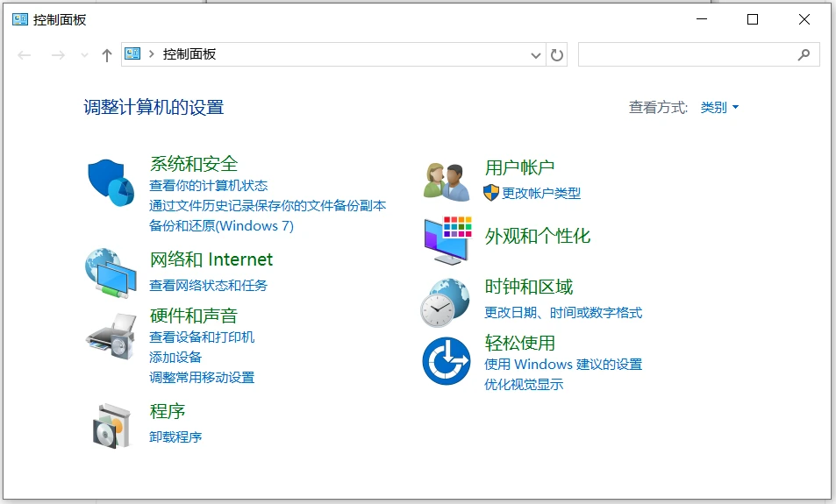Viewport: 836px width, 504px height.
Task: Click 更改帐户类型 link
Action: (x=541, y=193)
